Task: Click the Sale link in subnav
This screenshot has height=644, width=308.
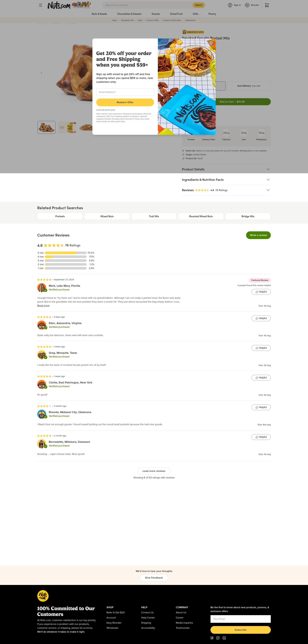Action: 140,21
